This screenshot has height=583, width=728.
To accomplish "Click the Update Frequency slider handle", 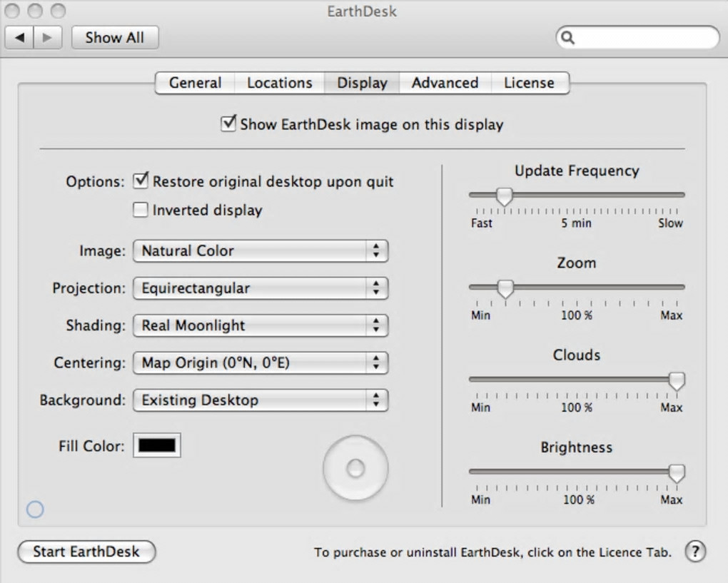I will tap(505, 196).
